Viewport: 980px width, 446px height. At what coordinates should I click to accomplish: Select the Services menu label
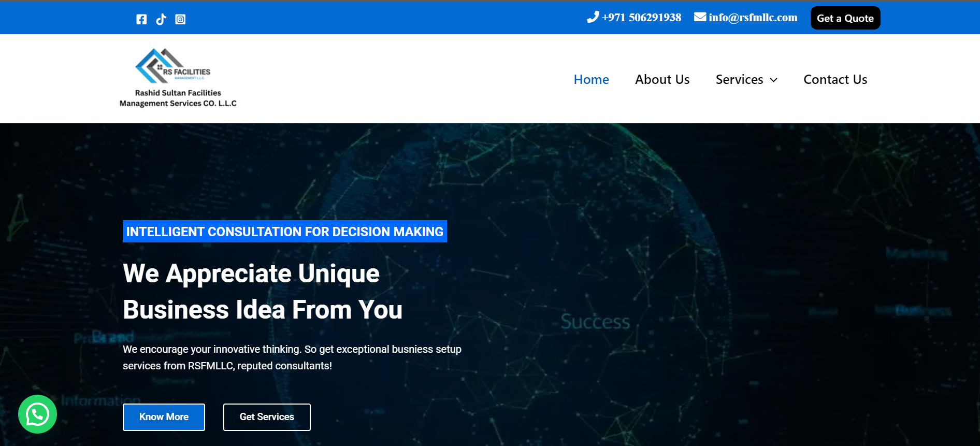pyautogui.click(x=739, y=79)
